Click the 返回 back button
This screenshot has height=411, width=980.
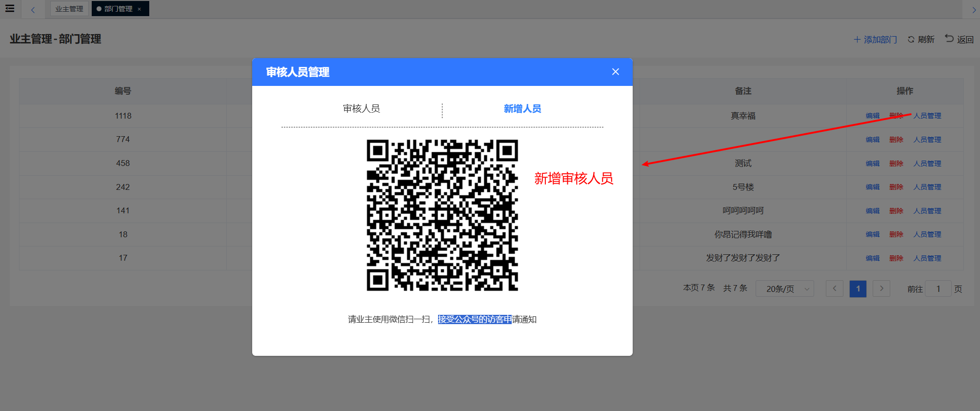pos(960,39)
